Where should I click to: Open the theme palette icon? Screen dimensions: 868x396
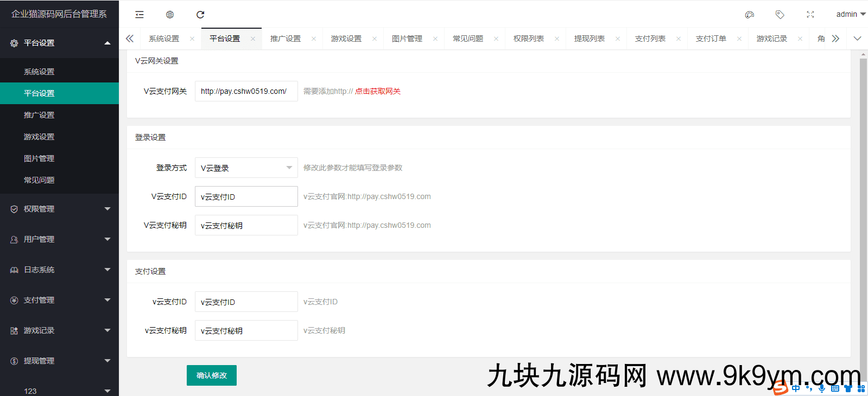(x=750, y=15)
